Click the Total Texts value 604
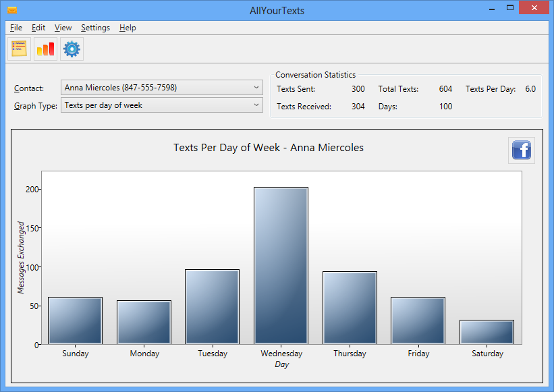This screenshot has height=392, width=554. pos(445,89)
